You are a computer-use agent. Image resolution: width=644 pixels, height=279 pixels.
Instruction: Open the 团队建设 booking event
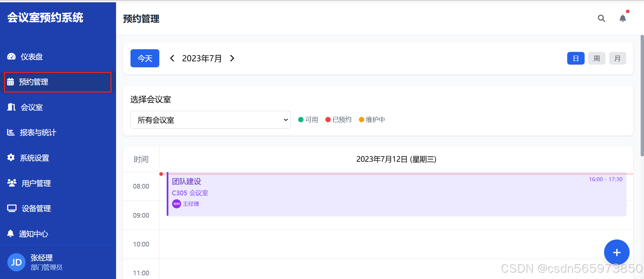tap(396, 194)
